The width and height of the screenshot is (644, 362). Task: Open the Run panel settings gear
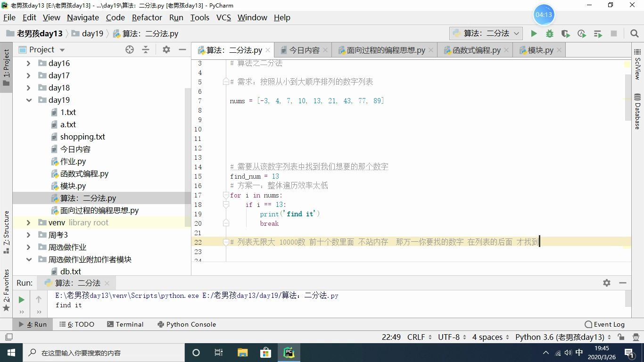(606, 283)
